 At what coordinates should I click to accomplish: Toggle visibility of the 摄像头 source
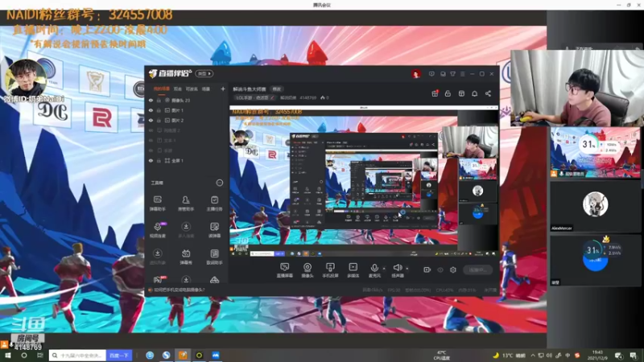(x=151, y=100)
